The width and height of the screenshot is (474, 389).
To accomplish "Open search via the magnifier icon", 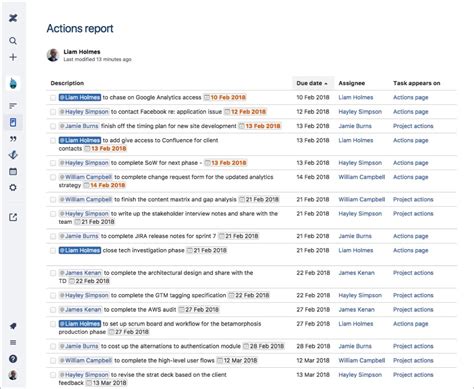I will tap(13, 41).
